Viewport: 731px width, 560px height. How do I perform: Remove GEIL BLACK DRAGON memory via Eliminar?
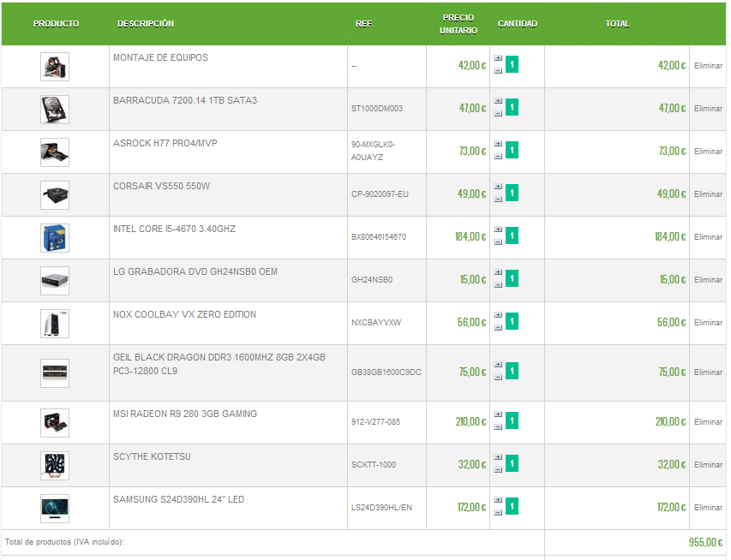pos(708,372)
